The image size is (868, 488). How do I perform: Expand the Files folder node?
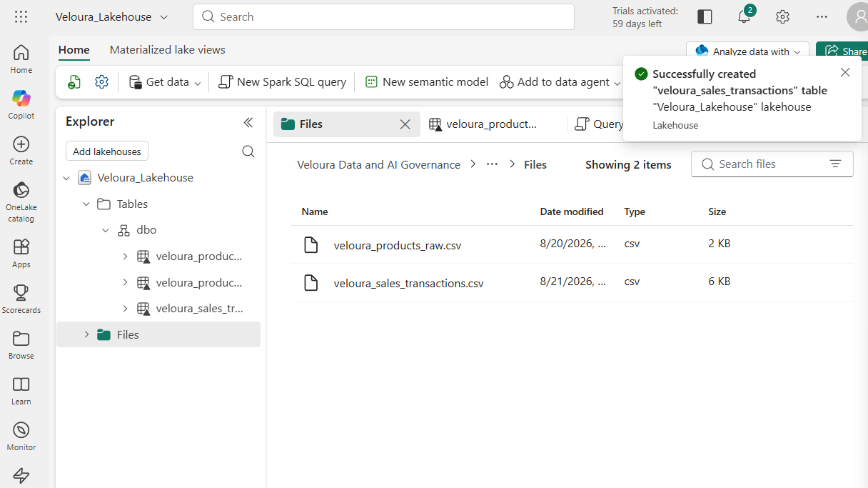click(86, 334)
